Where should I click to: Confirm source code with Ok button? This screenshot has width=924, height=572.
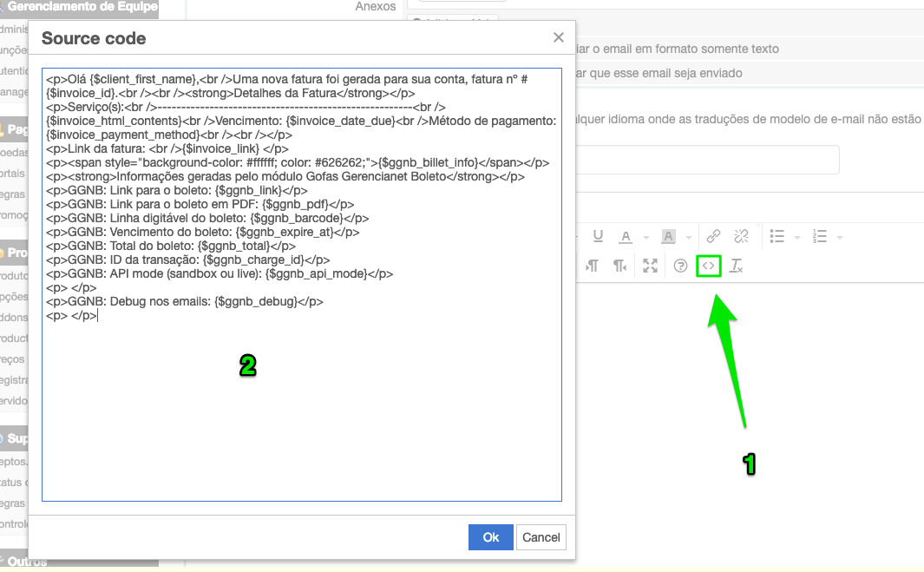491,537
